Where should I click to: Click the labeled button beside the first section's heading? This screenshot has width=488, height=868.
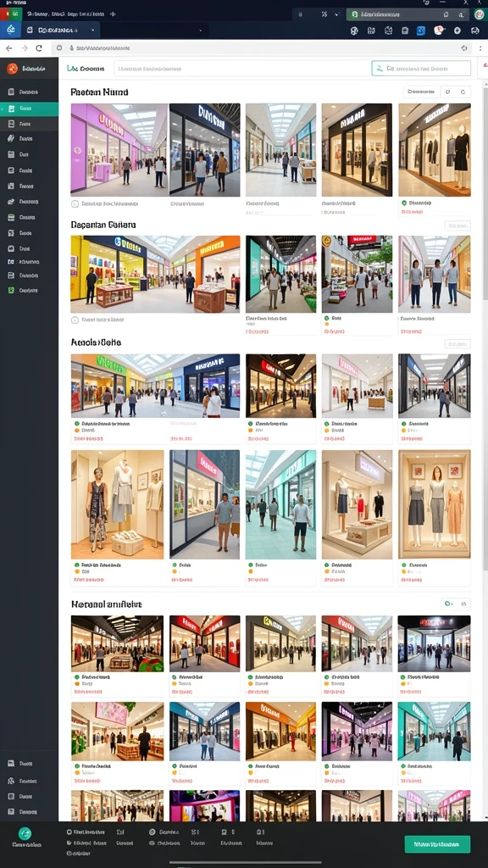(420, 92)
